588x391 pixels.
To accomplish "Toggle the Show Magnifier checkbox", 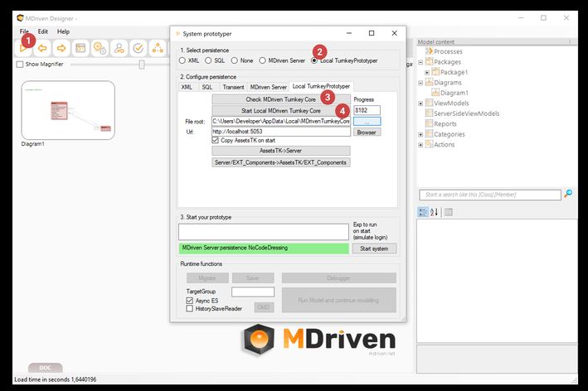I will coord(20,65).
